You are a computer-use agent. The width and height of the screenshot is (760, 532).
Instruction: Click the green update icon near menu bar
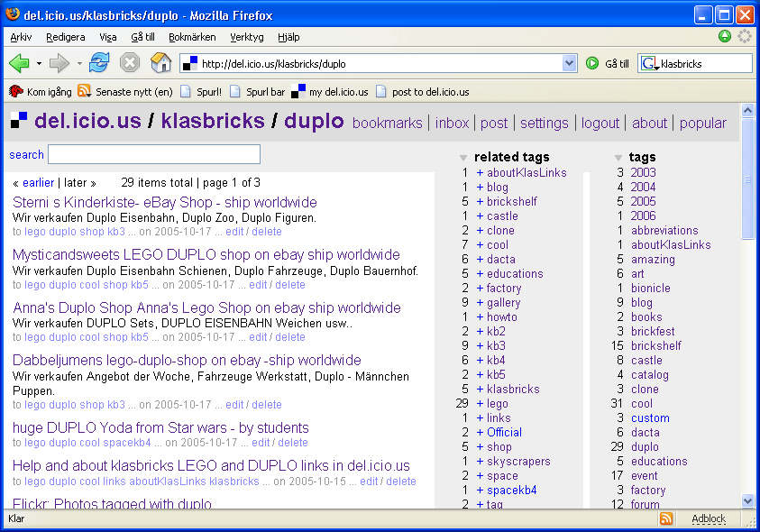point(725,36)
